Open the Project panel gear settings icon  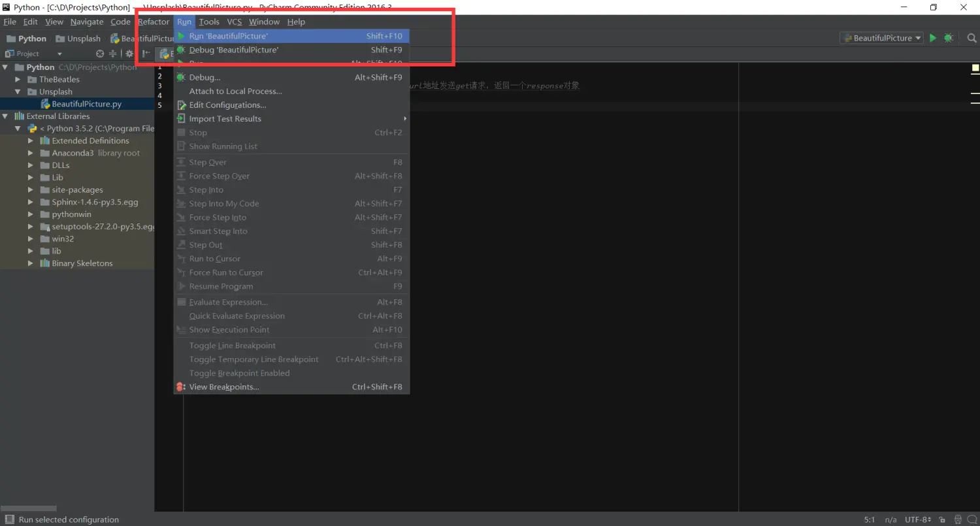coord(129,54)
